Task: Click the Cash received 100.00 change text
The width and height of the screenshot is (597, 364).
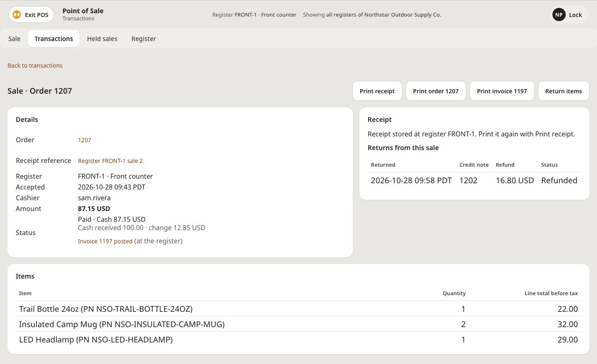Action: pyautogui.click(x=141, y=228)
